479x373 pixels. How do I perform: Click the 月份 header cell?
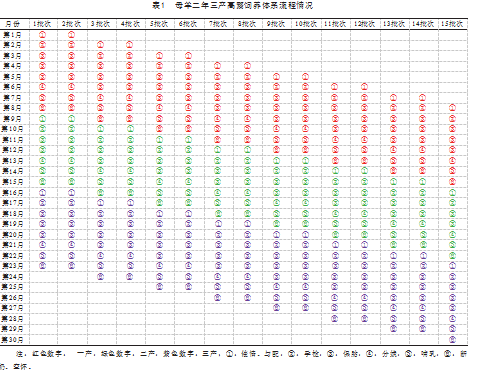click(13, 24)
